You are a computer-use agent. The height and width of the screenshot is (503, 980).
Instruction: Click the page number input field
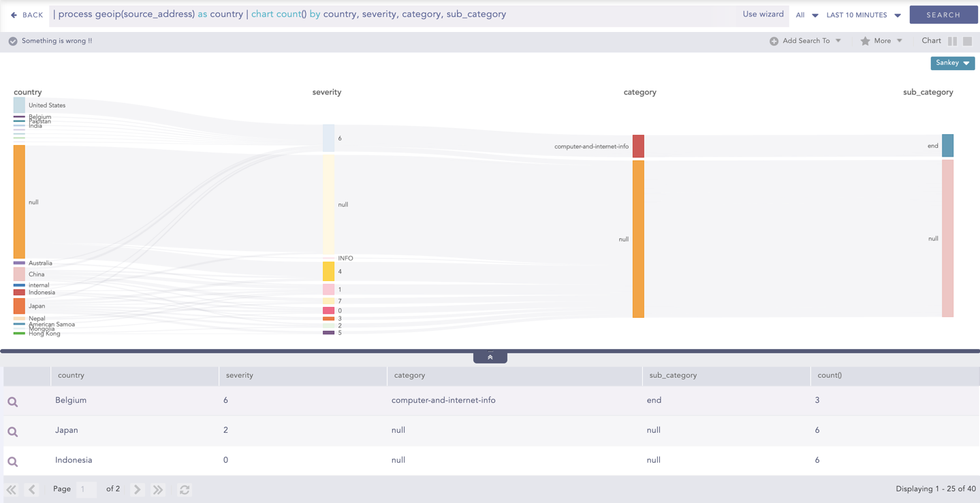[86, 489]
